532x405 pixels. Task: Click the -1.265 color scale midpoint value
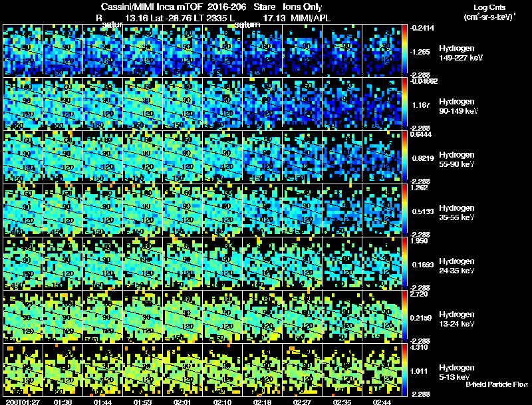[420, 52]
